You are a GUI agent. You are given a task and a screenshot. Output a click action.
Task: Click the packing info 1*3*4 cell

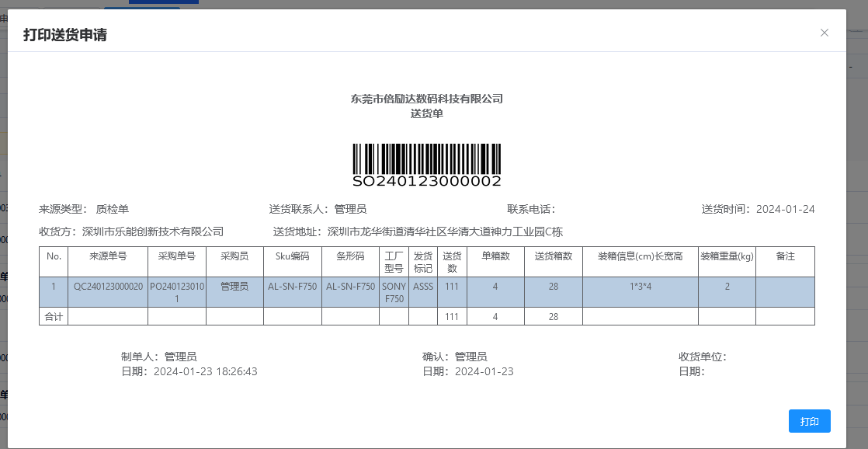(640, 286)
